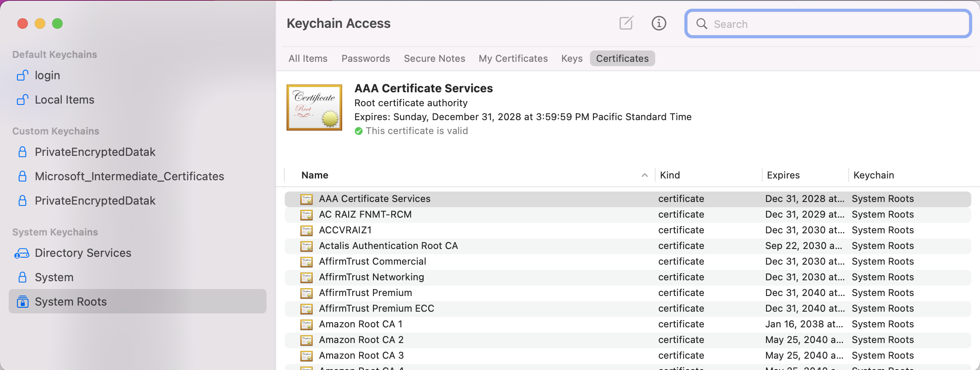Click the certificate icon for AffirmTrust Networking
980x370 pixels.
[x=307, y=277]
